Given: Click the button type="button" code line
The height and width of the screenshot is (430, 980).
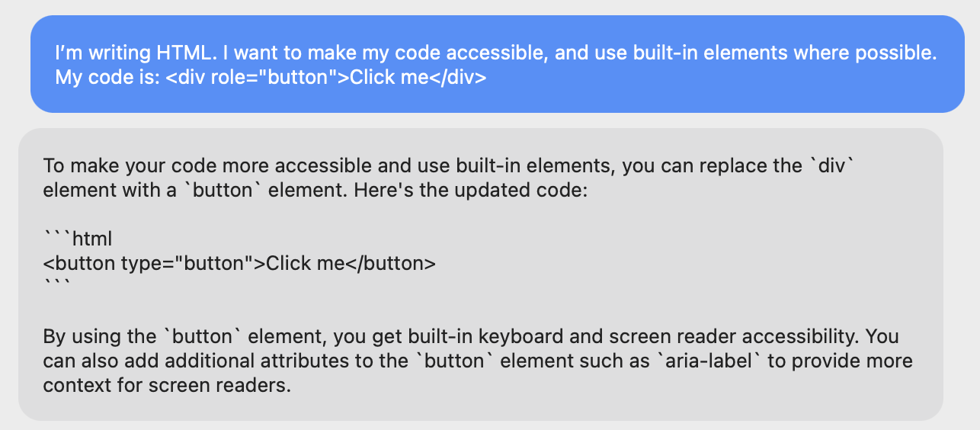Looking at the screenshot, I should [239, 264].
